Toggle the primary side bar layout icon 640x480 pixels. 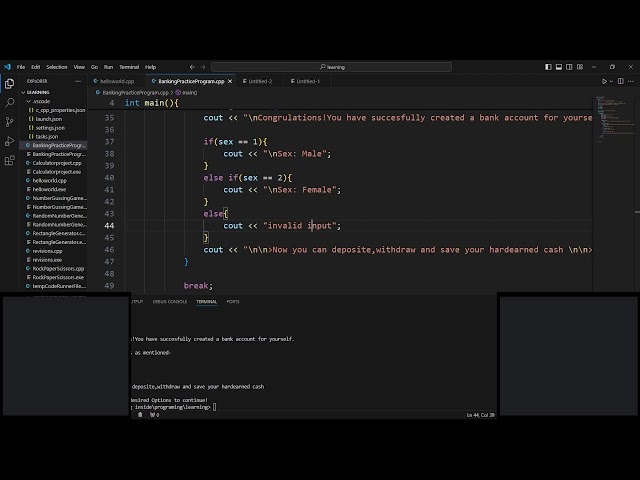point(548,67)
